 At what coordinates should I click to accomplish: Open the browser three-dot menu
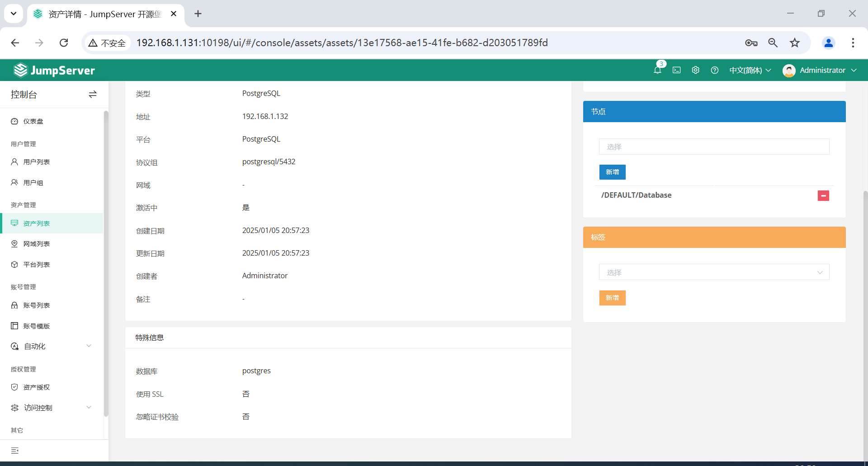[853, 43]
